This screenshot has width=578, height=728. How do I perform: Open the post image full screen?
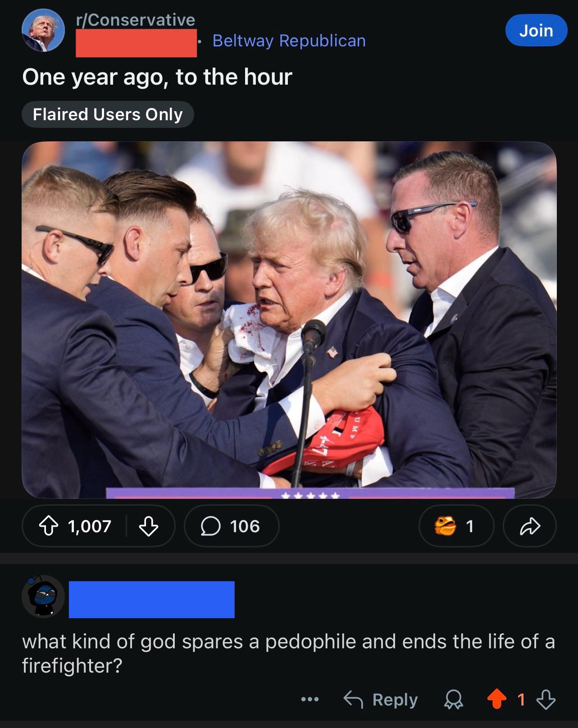click(289, 320)
